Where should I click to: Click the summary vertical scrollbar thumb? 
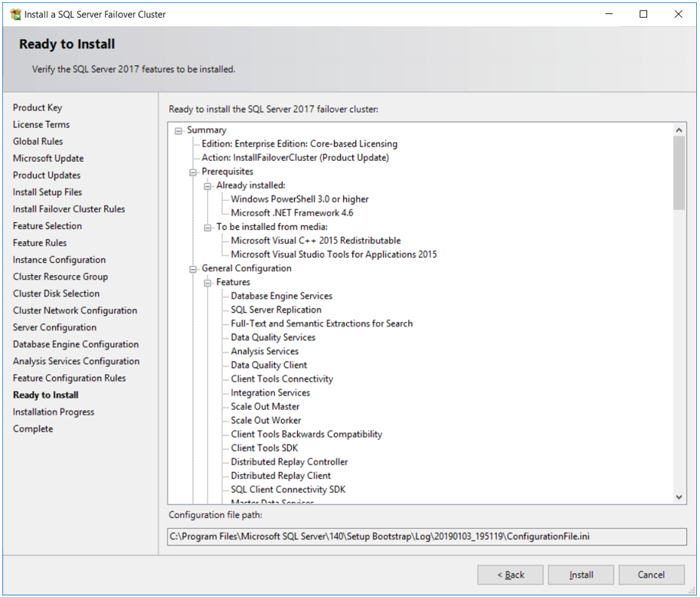pos(679,173)
